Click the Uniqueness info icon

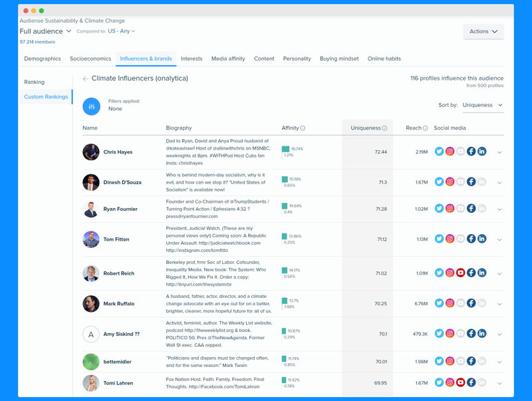click(x=384, y=128)
